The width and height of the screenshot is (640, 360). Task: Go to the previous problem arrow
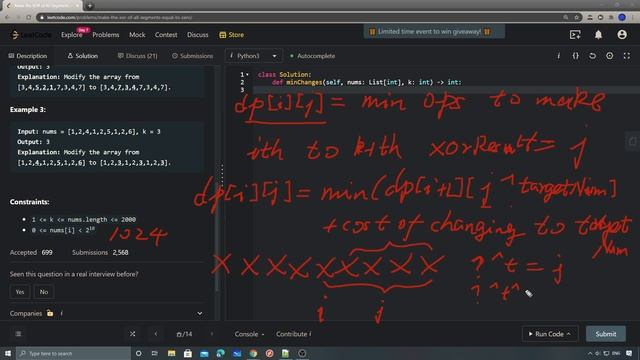pyautogui.click(x=156, y=334)
